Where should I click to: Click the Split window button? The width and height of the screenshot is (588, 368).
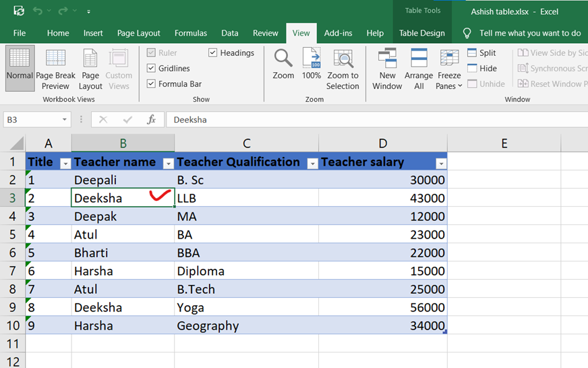[x=481, y=53]
